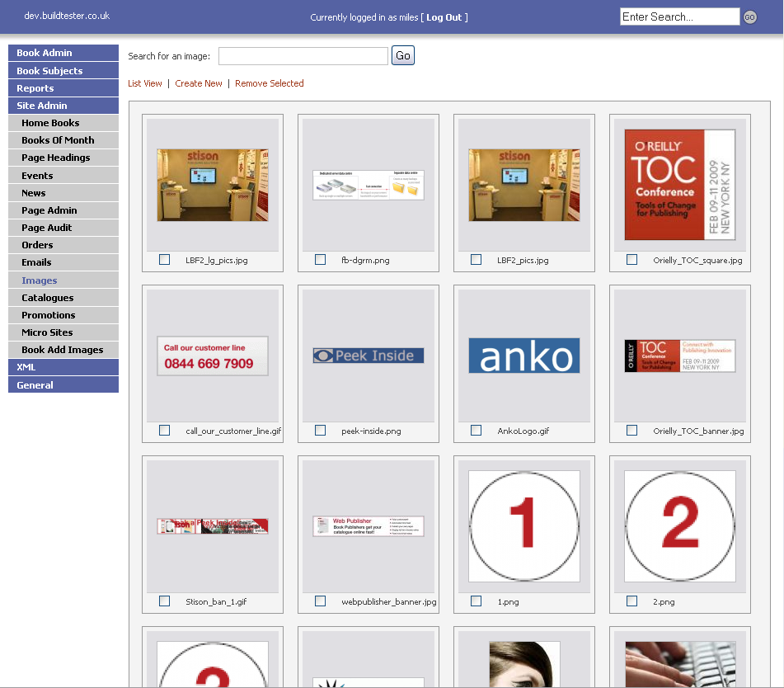Tick the webpublisher_banner.jpg checkbox

coord(320,601)
